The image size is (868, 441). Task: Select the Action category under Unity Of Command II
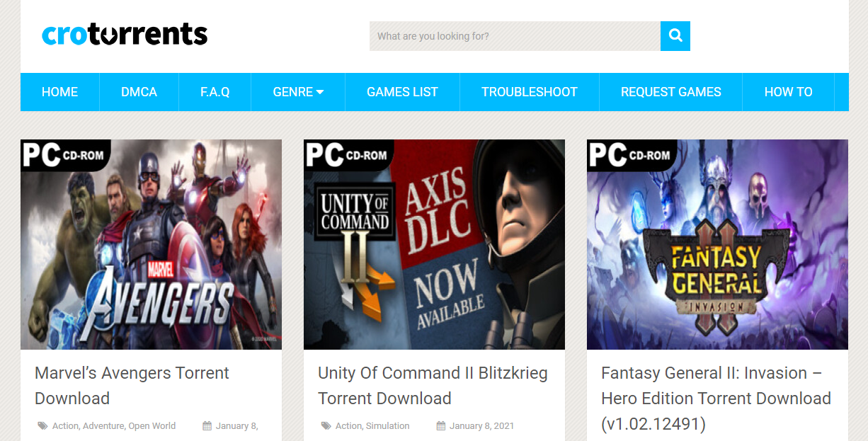coord(348,426)
